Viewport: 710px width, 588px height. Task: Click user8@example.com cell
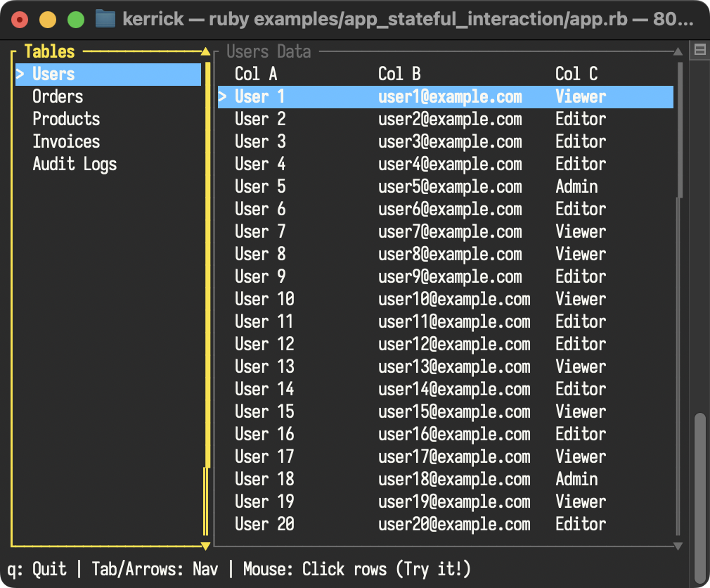click(450, 254)
